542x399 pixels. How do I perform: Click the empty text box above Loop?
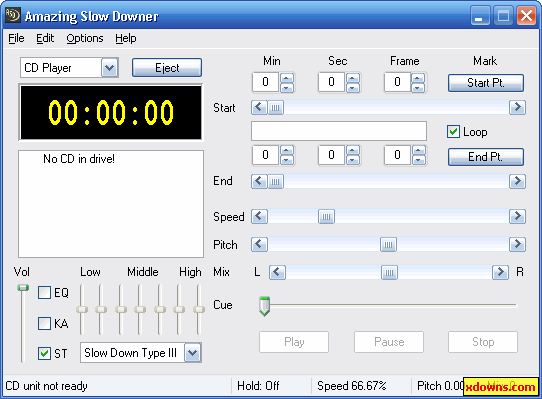pos(339,131)
